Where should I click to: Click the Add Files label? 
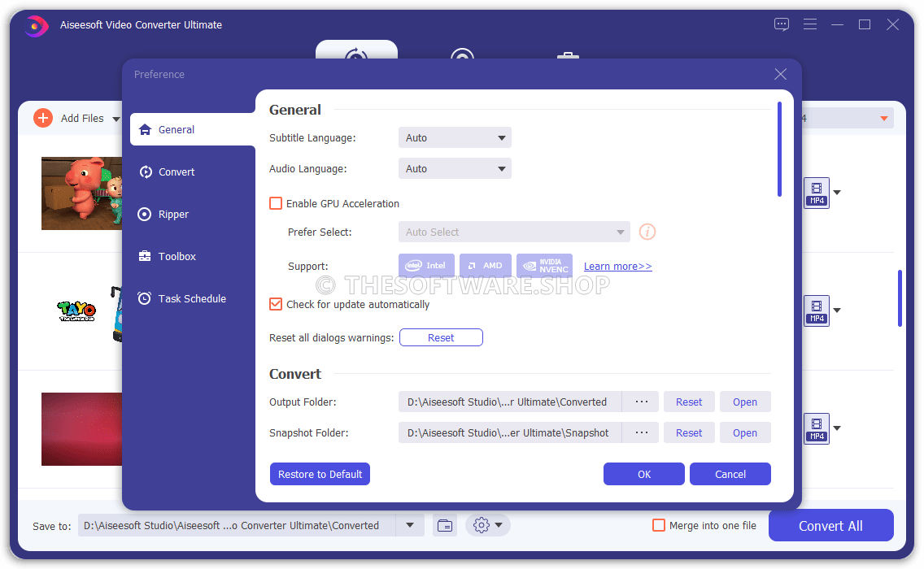pos(82,119)
